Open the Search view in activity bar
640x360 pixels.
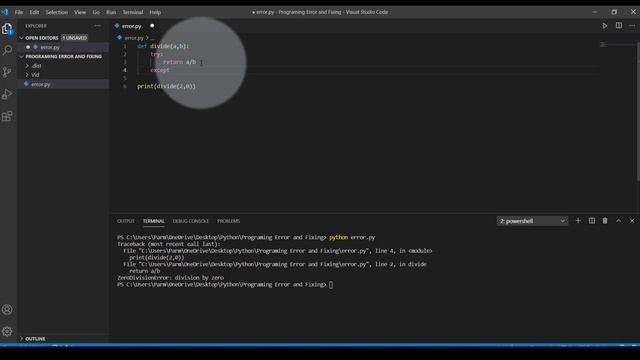coord(7,50)
